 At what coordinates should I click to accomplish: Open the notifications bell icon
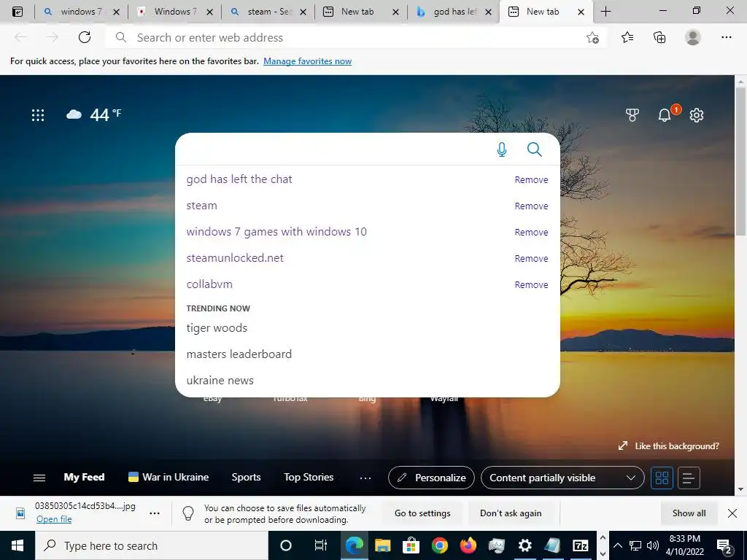pyautogui.click(x=665, y=114)
